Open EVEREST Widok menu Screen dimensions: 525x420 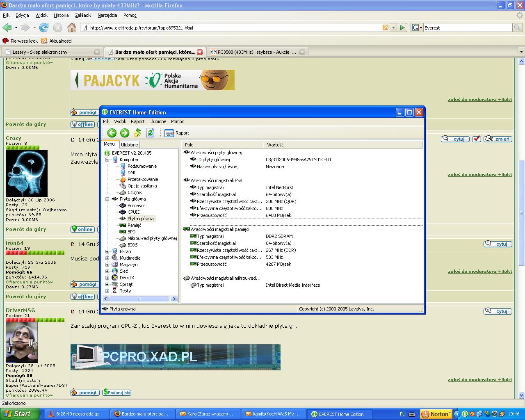[120, 121]
